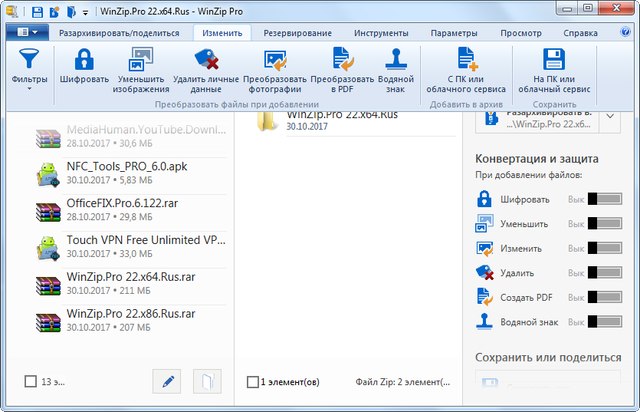Click MediaHuman.YouTube archive icon
The width and height of the screenshot is (640, 412).
(x=48, y=138)
